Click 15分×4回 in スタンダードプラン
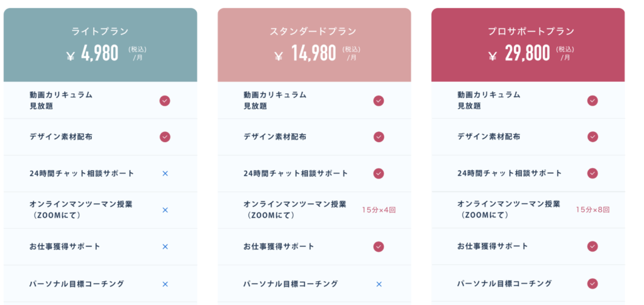Viewport: 644px width, 305px height. tap(379, 210)
